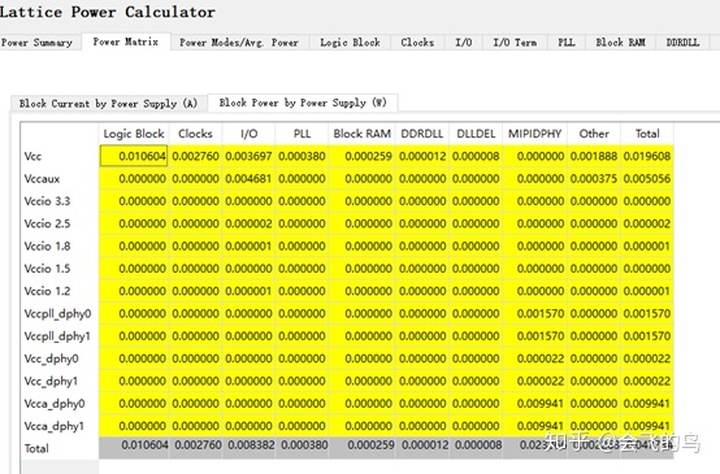Image resolution: width=720 pixels, height=474 pixels.
Task: Click Vcca_dphy1 Total cell 0.009941
Action: pyautogui.click(x=647, y=426)
